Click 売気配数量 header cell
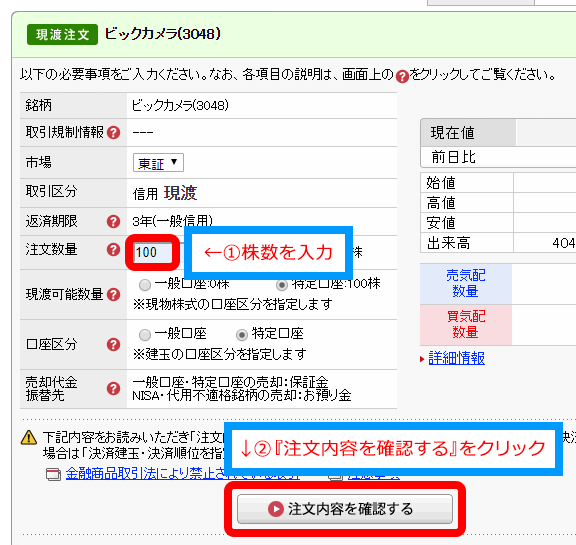The image size is (576, 545). [x=466, y=284]
